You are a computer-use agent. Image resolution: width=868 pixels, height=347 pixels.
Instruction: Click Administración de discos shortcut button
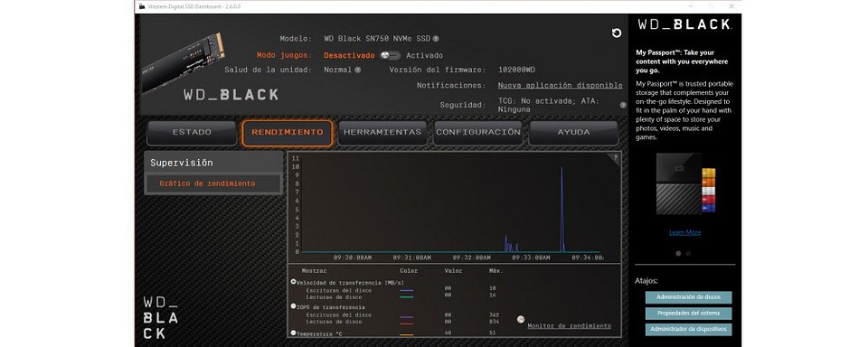688,297
